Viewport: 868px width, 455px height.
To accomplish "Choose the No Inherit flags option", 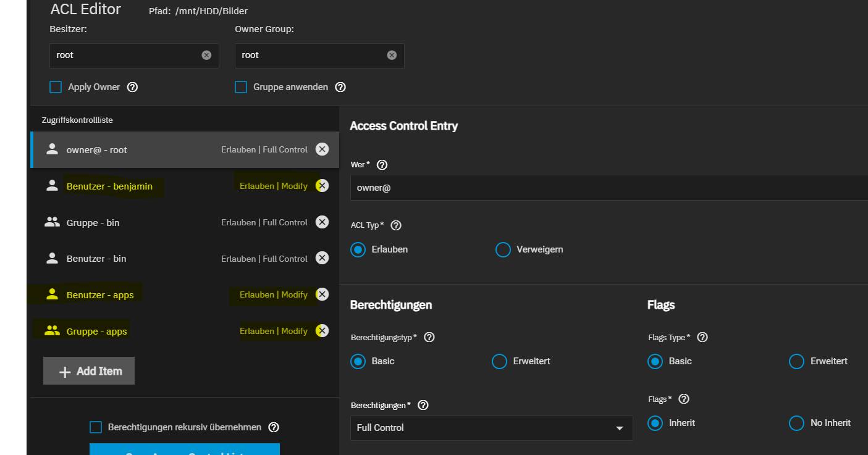I will (796, 423).
